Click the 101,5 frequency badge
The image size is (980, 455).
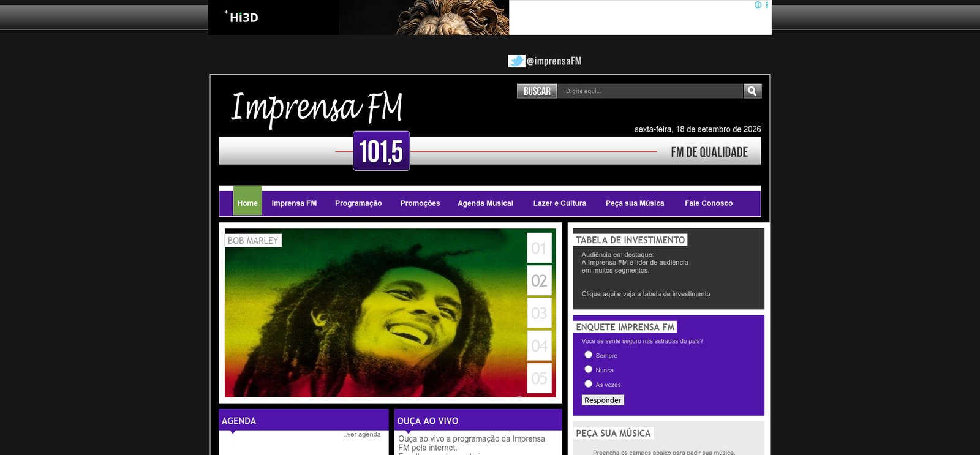click(381, 151)
